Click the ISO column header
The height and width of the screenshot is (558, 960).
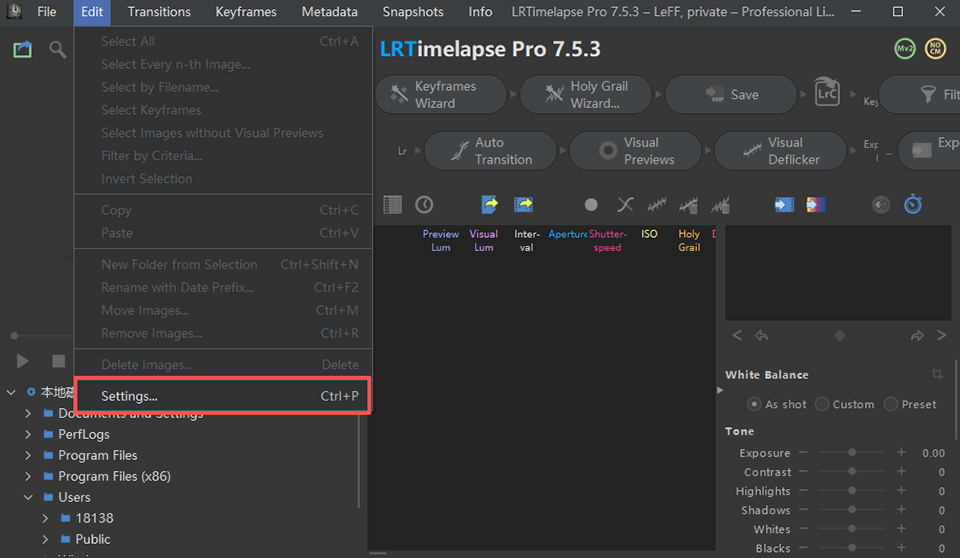650,234
